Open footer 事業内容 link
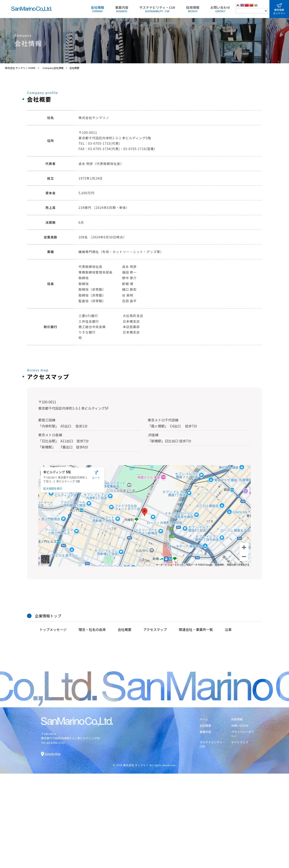Screen dimensions: 289x868 pyautogui.click(x=205, y=732)
